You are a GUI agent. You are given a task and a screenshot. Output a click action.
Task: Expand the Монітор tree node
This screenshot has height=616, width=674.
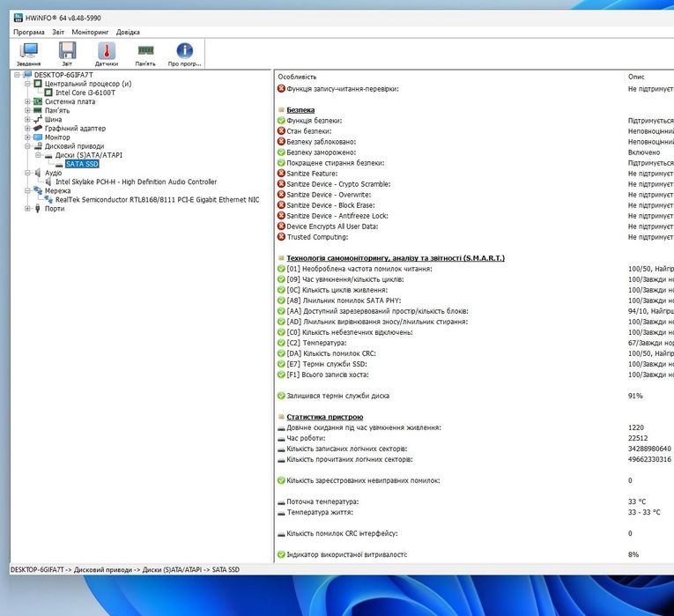27,137
